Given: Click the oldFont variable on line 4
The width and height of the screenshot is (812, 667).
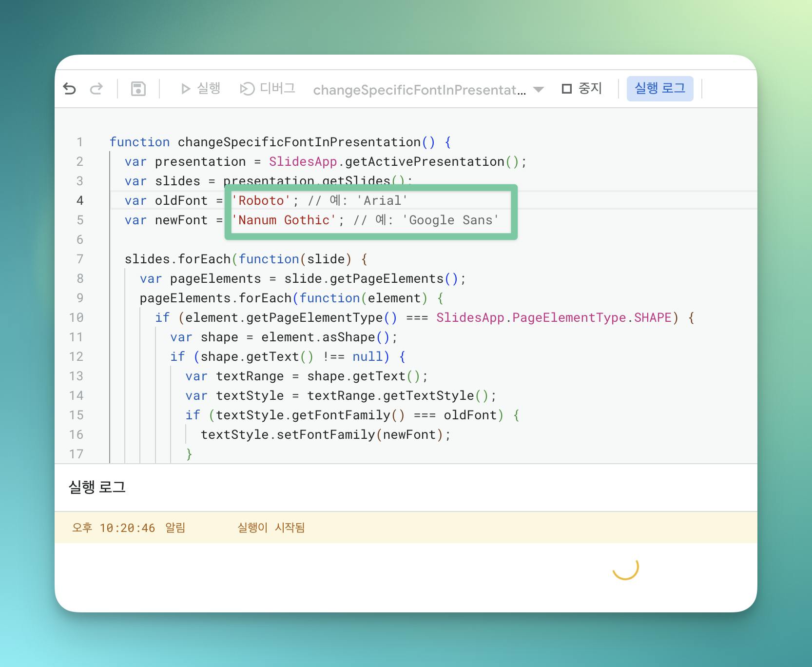Looking at the screenshot, I should point(181,201).
